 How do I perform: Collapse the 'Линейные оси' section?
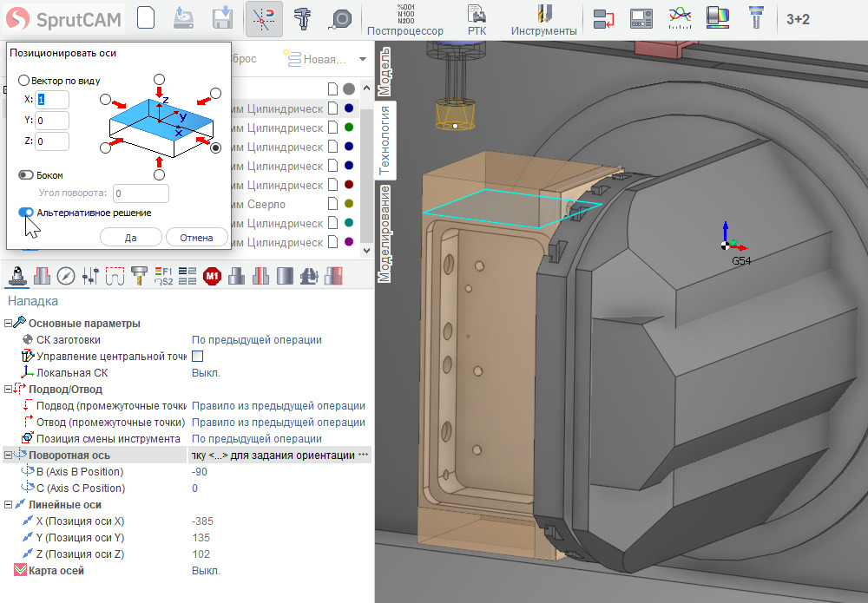[x=8, y=505]
